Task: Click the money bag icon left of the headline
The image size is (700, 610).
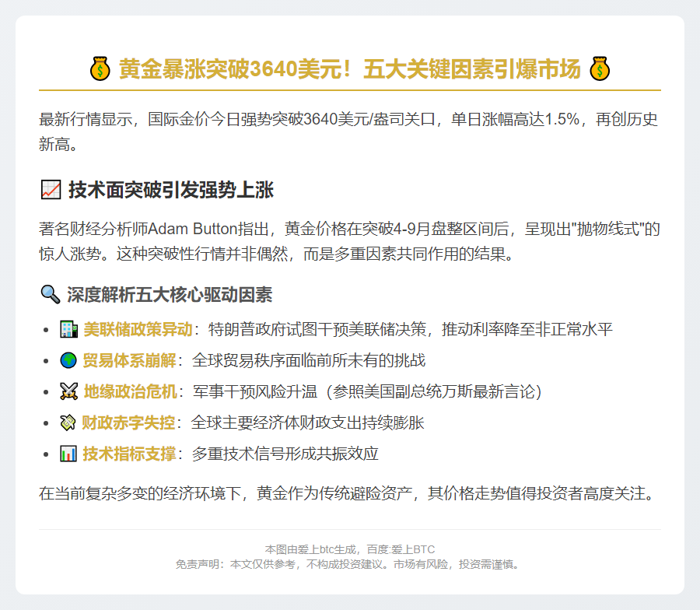Action: click(100, 68)
